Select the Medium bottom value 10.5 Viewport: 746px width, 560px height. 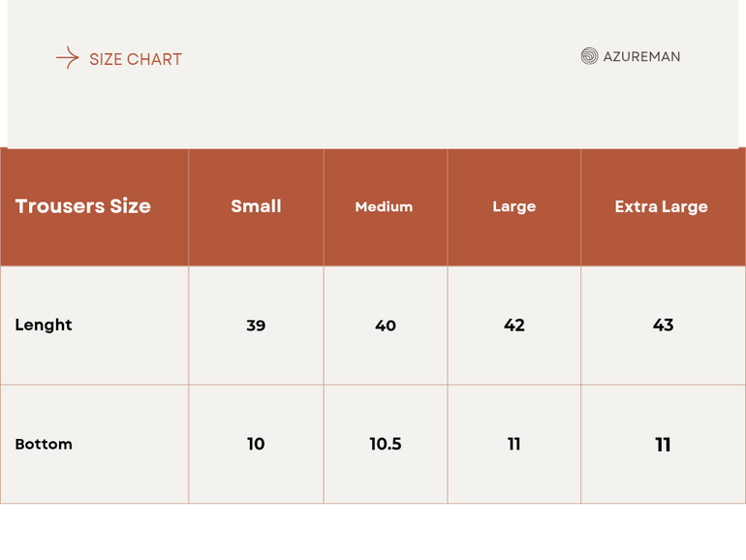[386, 444]
